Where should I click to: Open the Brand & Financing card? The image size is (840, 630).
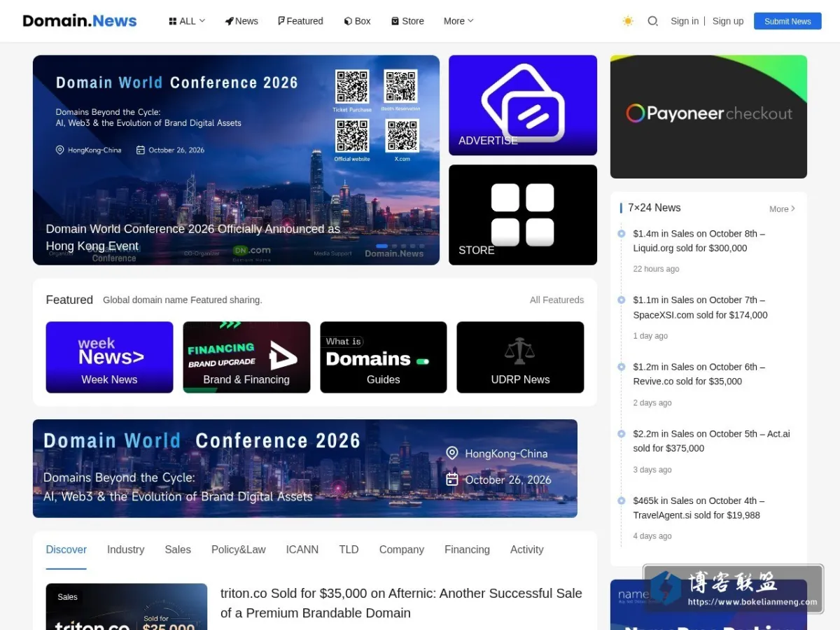click(246, 357)
